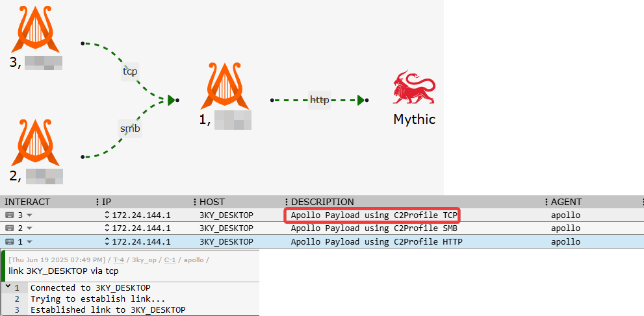Screen dimensions: 644x316
Task: Toggle the IP selector arrows in callback 3 row
Action: click(107, 215)
